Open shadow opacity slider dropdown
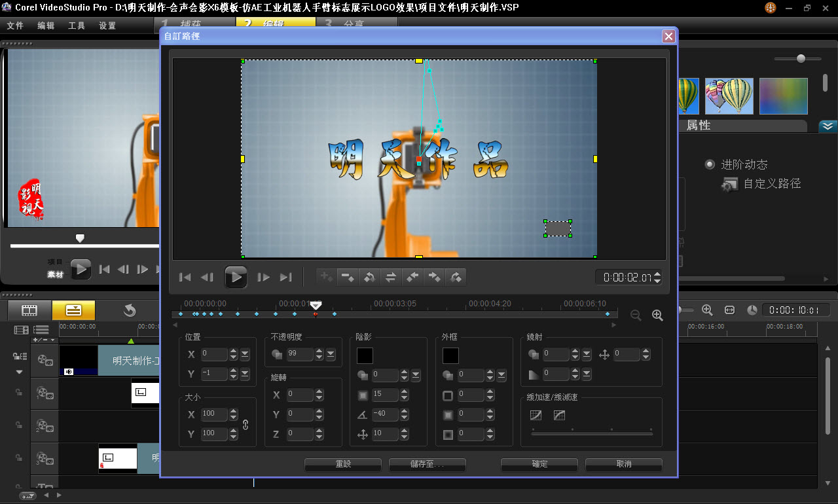The width and height of the screenshot is (838, 504). 416,376
